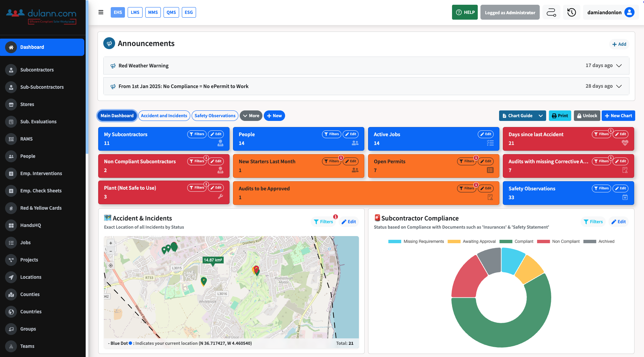
Task: Open Filters on People card
Action: 331,134
